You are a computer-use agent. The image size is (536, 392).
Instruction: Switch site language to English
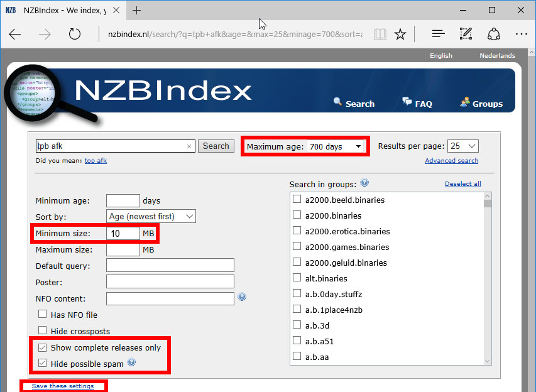coord(441,55)
